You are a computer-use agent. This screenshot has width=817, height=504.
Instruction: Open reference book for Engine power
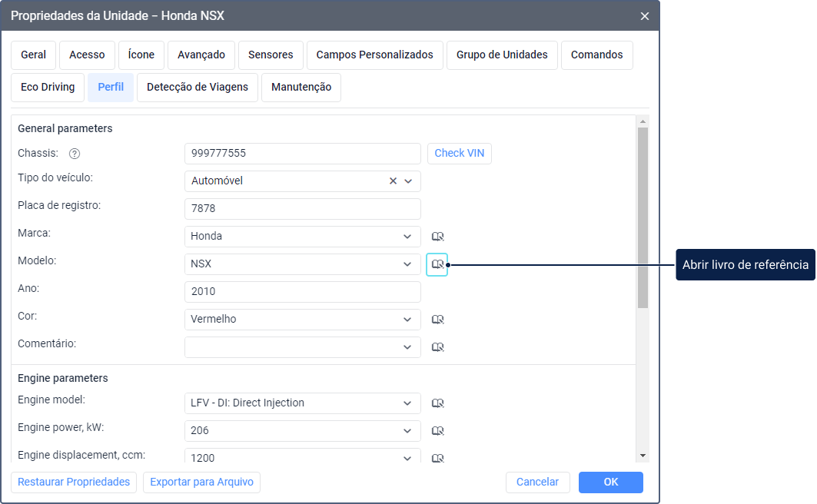437,431
